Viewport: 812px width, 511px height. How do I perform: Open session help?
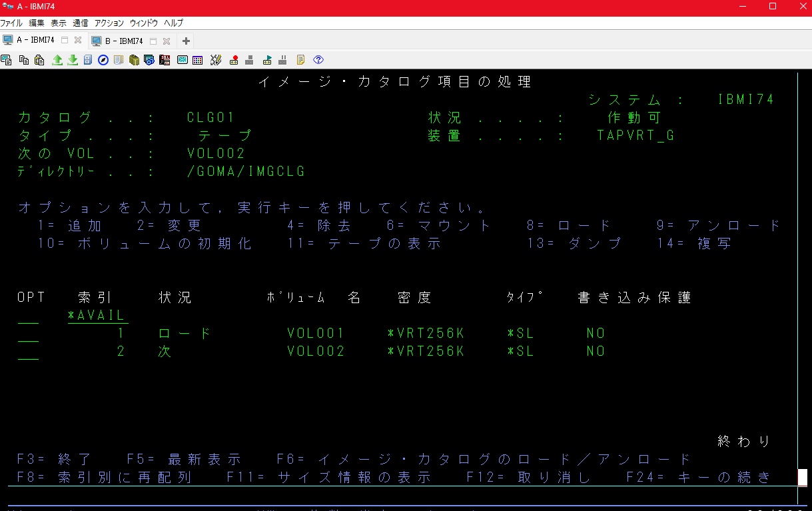pyautogui.click(x=318, y=60)
